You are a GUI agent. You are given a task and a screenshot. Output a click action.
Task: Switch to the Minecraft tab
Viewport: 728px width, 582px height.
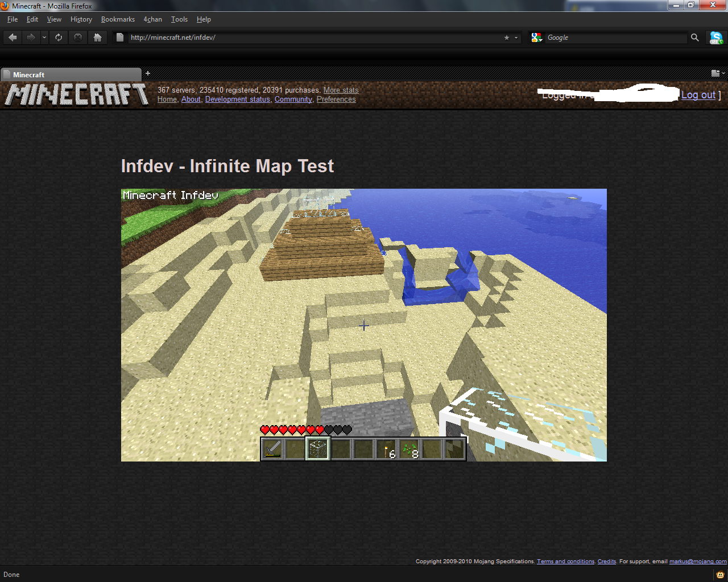click(71, 74)
